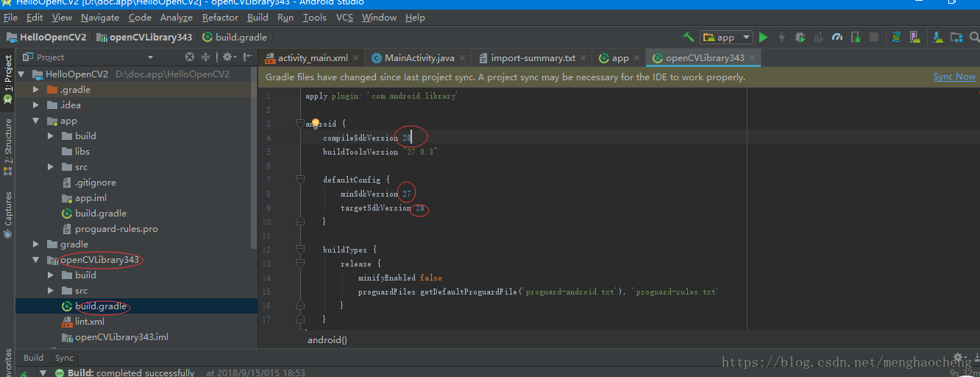Close the MainActivity.java tab
The width and height of the screenshot is (980, 377).
(463, 58)
